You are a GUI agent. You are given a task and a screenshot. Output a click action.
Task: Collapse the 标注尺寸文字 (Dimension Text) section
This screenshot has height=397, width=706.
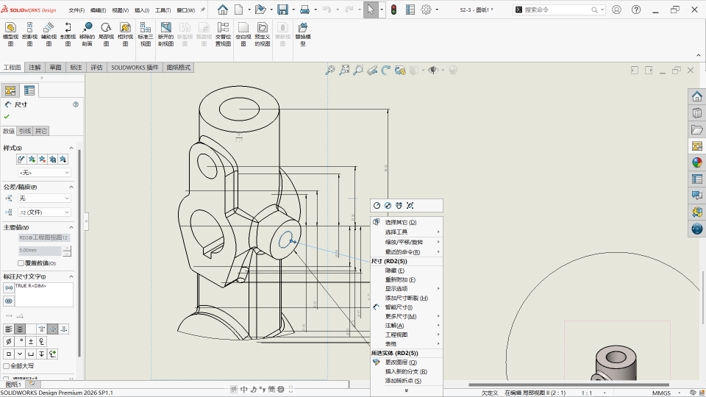[71, 276]
